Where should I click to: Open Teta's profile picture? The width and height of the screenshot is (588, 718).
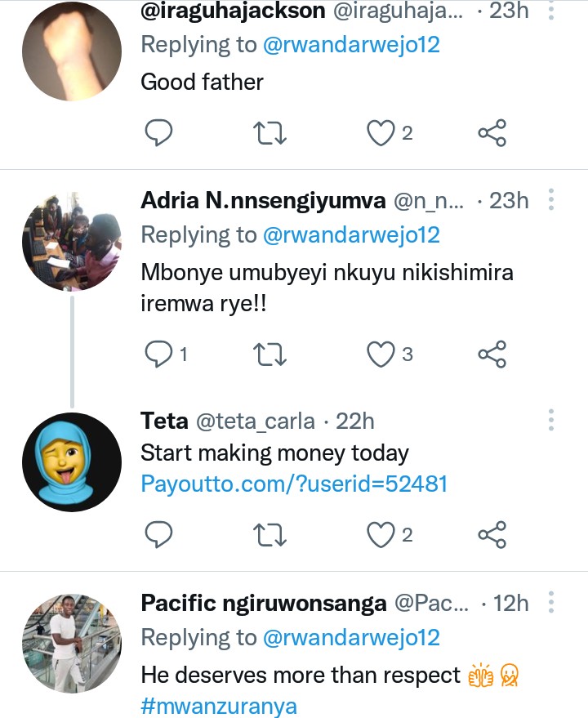[71, 462]
